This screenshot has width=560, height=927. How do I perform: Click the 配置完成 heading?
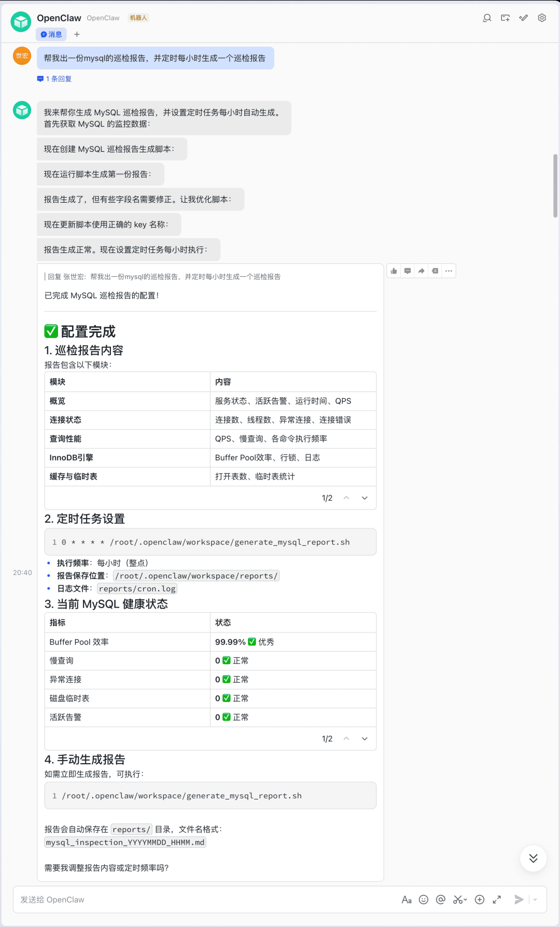80,331
